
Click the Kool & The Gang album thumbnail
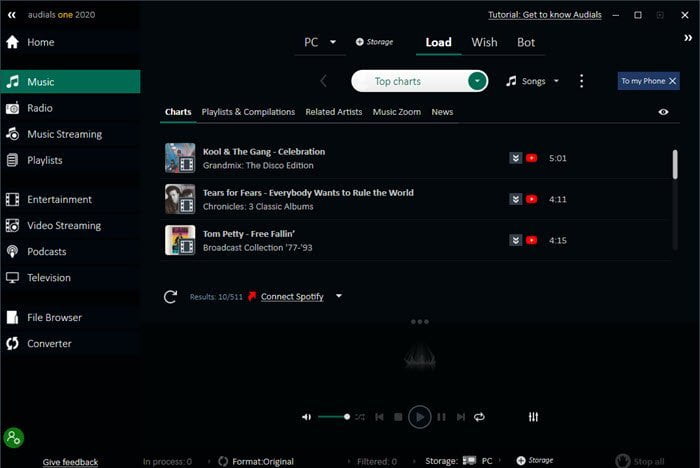point(180,158)
